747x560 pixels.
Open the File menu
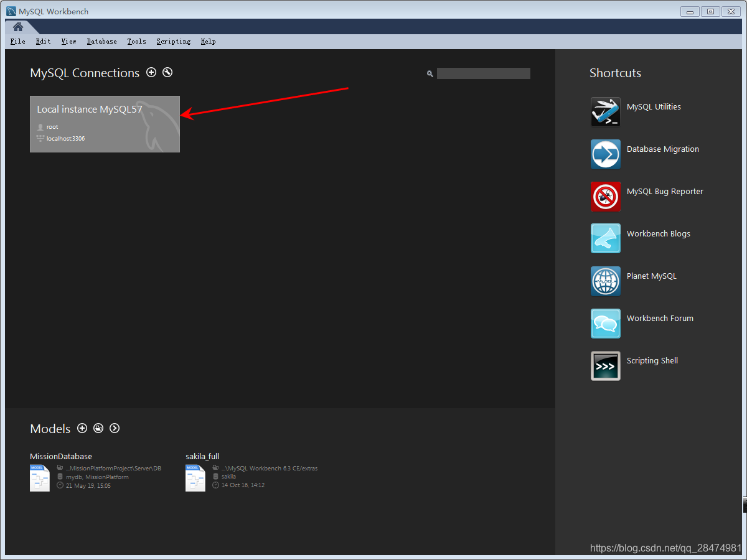[x=18, y=41]
